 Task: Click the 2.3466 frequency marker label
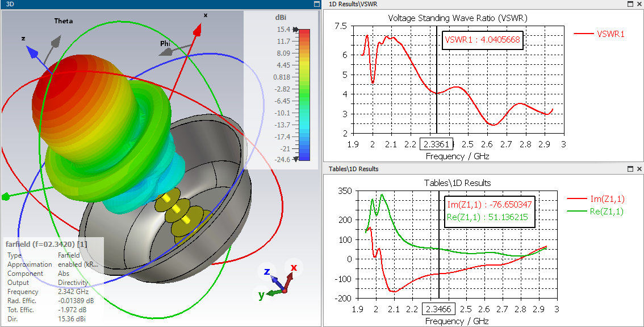click(x=438, y=309)
